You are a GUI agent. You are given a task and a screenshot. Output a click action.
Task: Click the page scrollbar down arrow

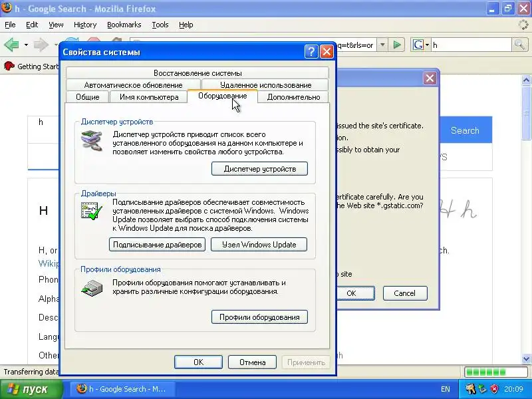pos(526,358)
